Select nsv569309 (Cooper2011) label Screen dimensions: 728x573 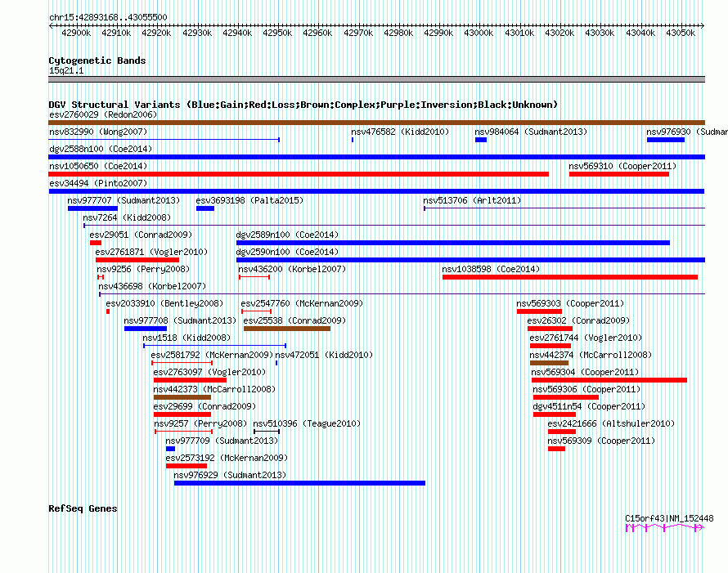point(601,441)
